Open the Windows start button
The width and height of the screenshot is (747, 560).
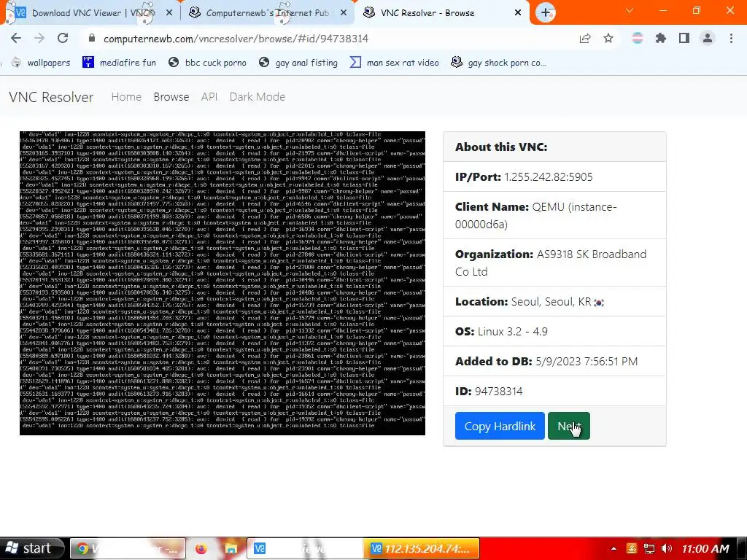[32, 548]
